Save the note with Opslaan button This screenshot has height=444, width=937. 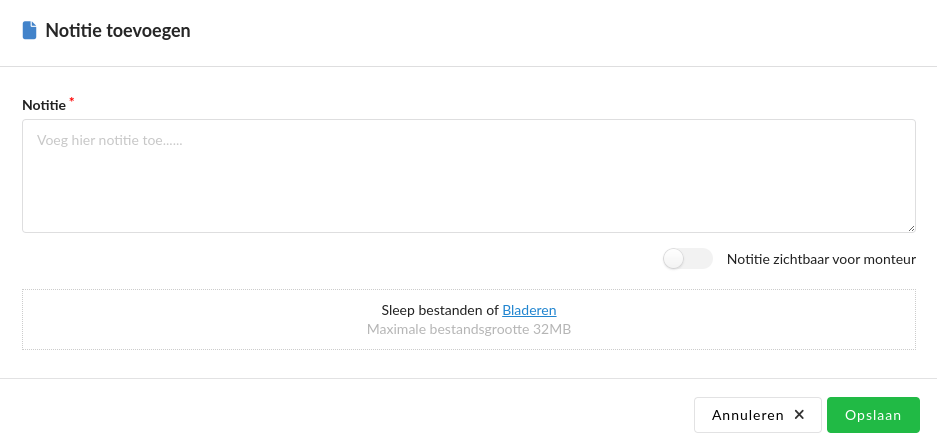pyautogui.click(x=873, y=415)
